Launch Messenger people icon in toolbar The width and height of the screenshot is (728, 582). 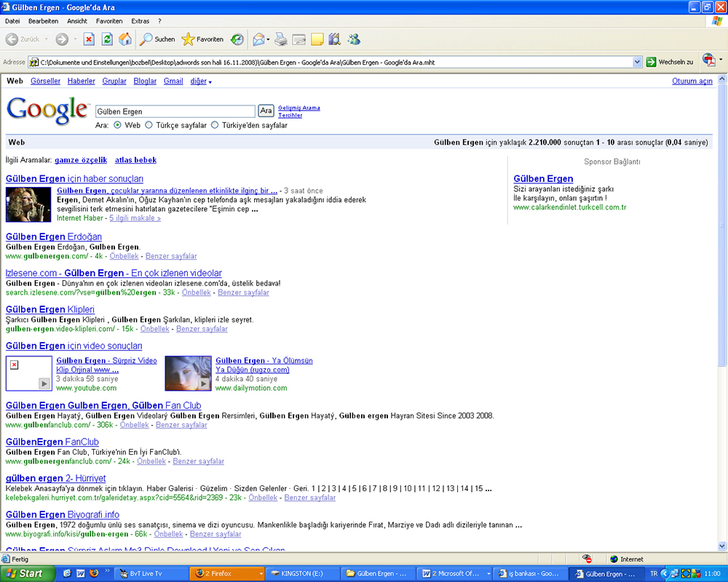click(x=354, y=39)
